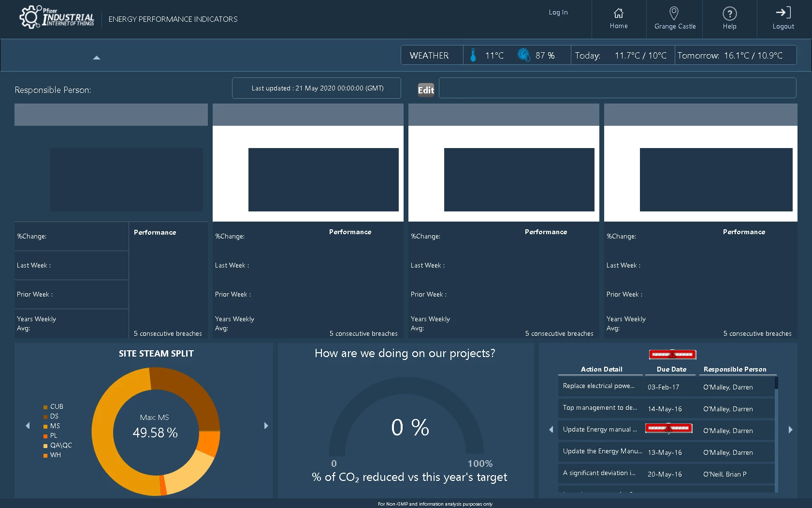Viewport: 812px width, 508px height.
Task: Open the Help question mark icon
Action: [729, 14]
